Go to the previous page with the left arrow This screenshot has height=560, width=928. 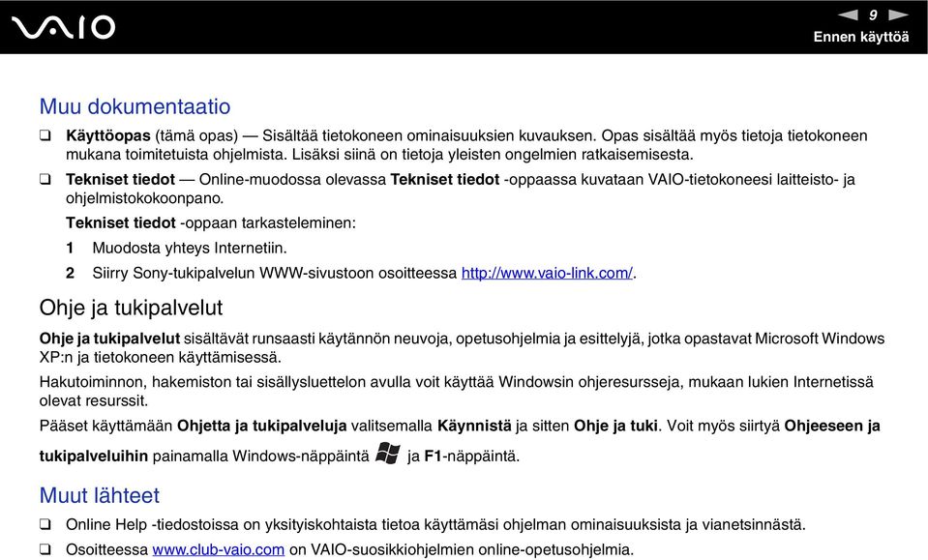(x=848, y=15)
